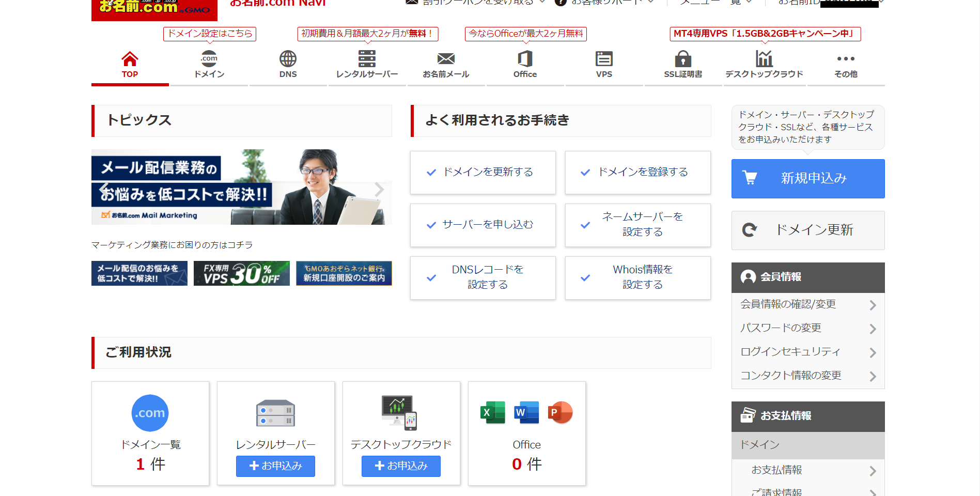
Task: Expand お支払情報 row chevron
Action: pos(873,471)
